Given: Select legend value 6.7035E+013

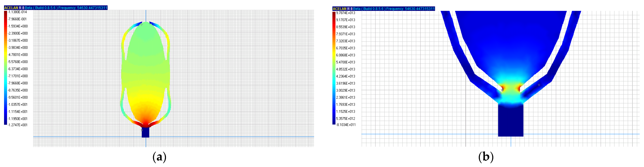Looking at the screenshot, I should [345, 48].
